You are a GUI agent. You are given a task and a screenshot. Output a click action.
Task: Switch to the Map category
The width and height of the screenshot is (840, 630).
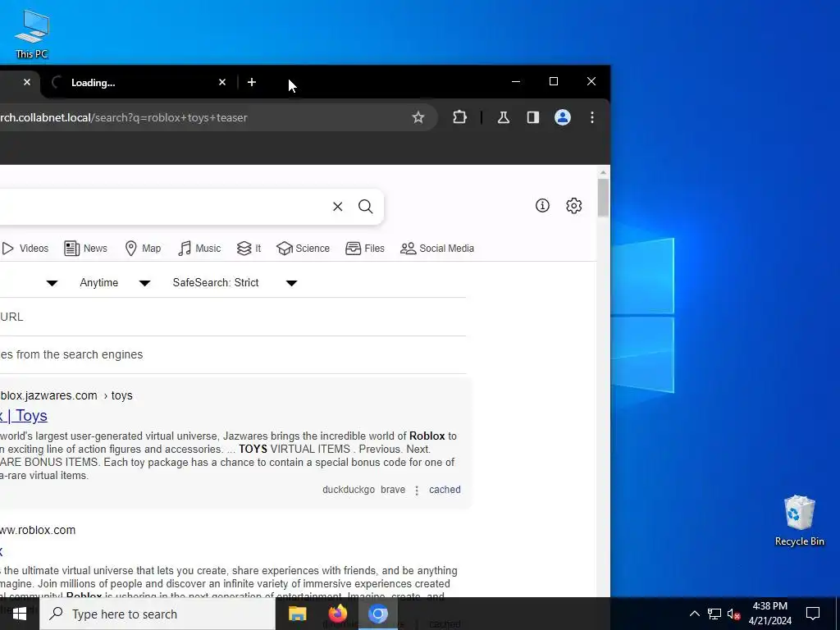tap(143, 249)
